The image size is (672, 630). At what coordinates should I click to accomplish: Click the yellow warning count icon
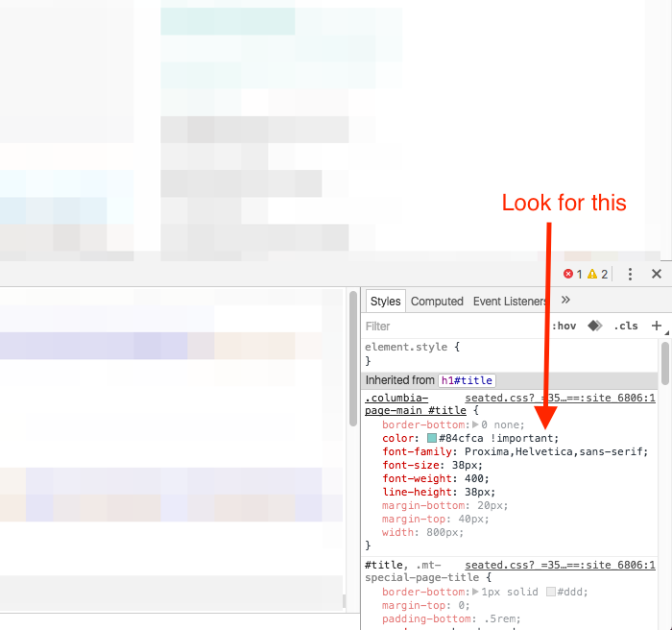592,275
